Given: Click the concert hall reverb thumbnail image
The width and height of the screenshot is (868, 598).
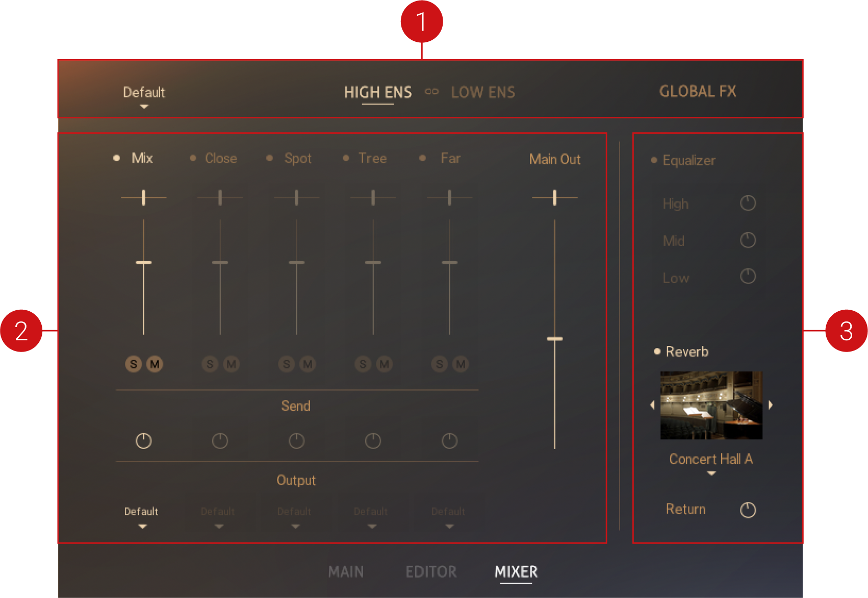Looking at the screenshot, I should pos(711,405).
